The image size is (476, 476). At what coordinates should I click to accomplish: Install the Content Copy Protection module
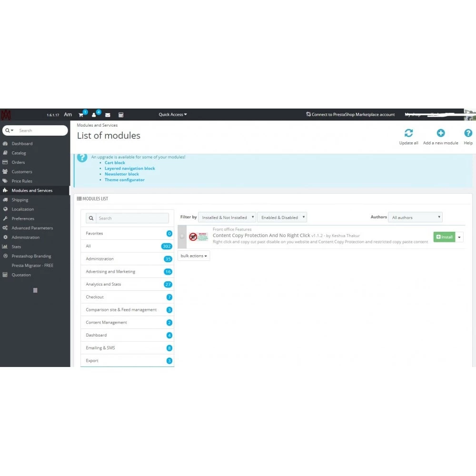(x=444, y=237)
